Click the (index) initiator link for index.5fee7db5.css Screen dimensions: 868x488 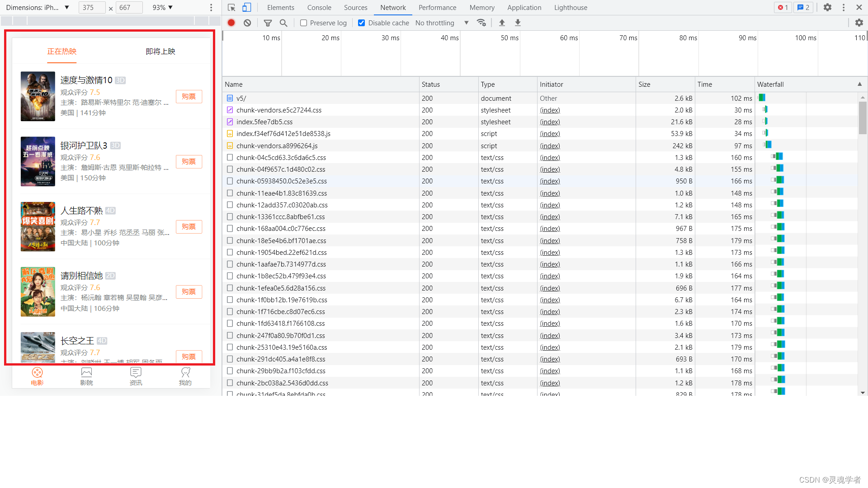tap(550, 122)
